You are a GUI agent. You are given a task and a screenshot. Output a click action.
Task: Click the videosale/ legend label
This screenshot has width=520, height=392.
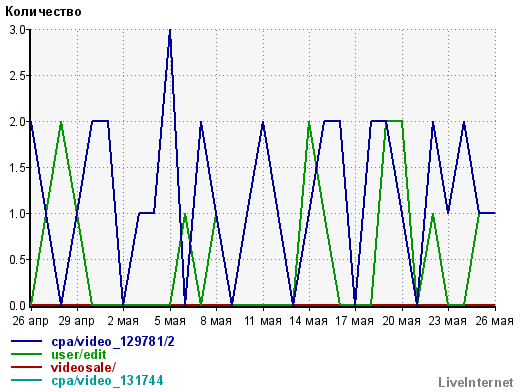tap(83, 367)
